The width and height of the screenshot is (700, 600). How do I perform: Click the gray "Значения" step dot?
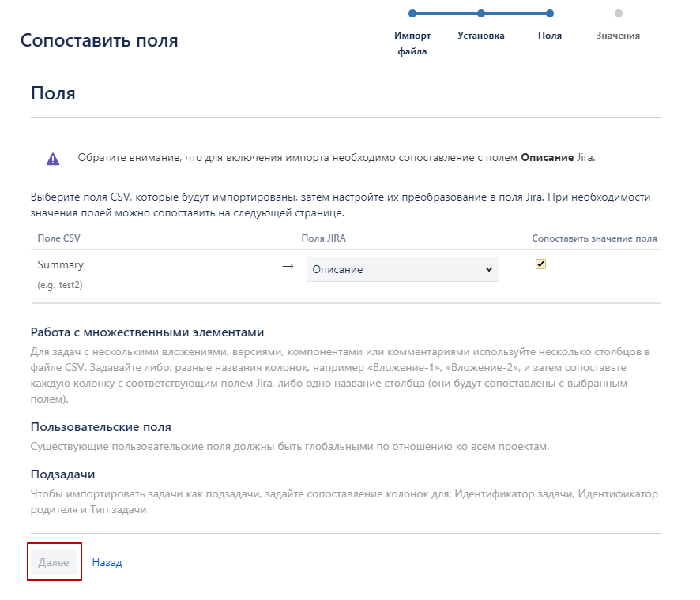click(619, 13)
